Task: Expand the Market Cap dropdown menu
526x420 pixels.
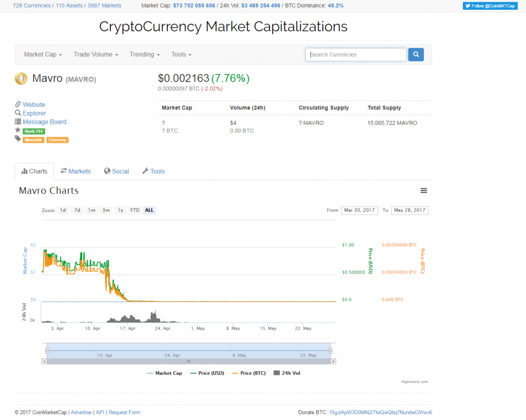Action: pos(43,54)
